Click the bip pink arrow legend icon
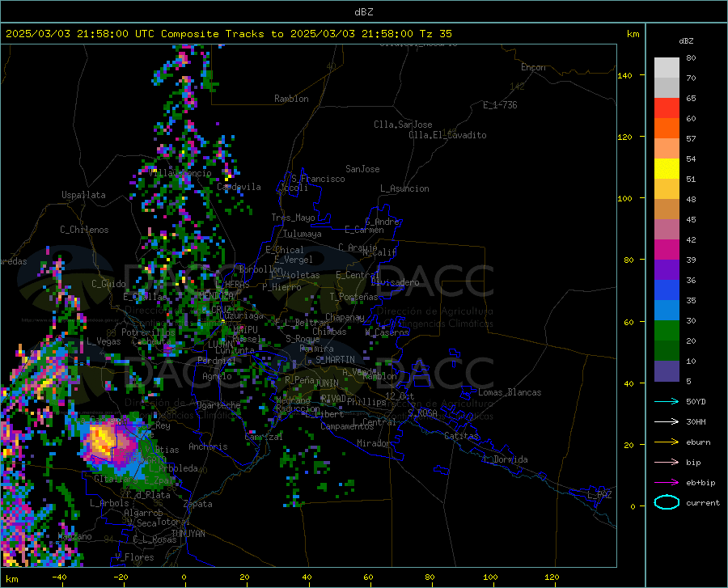728x588 pixels. pos(667,463)
